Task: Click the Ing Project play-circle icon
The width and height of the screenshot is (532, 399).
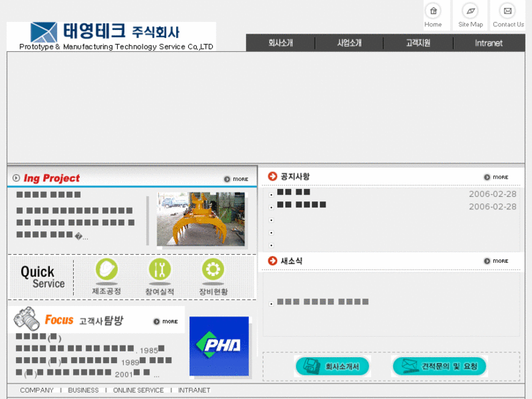Action: pos(16,178)
